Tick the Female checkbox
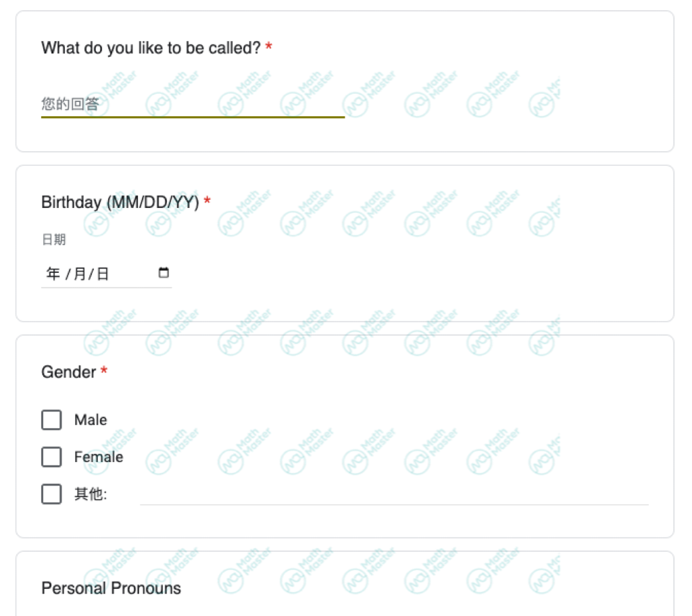 51,457
